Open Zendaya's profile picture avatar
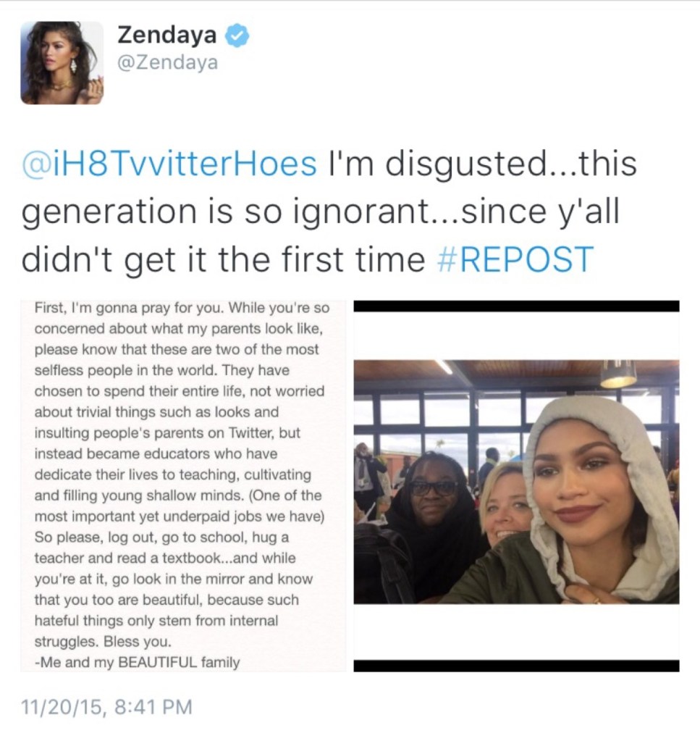The image size is (700, 741). (x=62, y=62)
